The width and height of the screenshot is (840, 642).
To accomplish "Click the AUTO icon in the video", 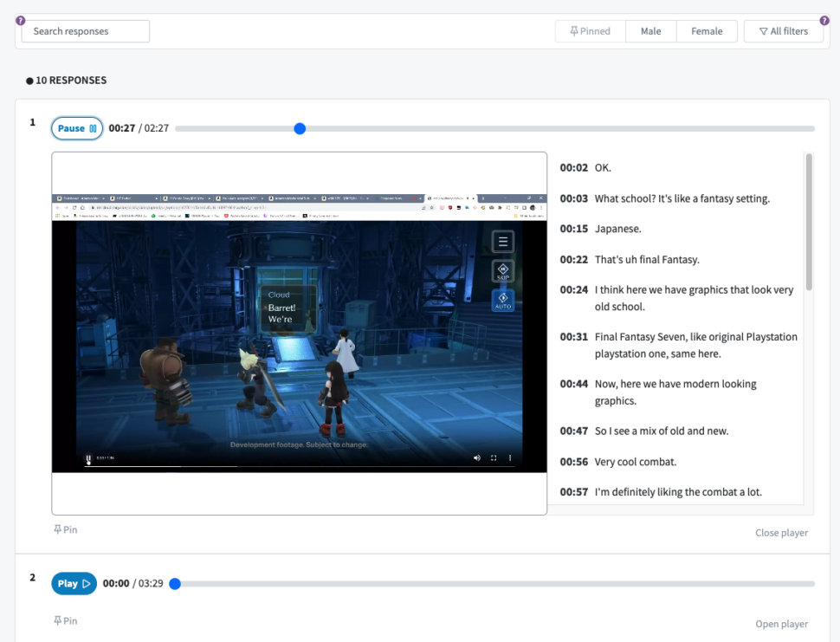I will [503, 300].
